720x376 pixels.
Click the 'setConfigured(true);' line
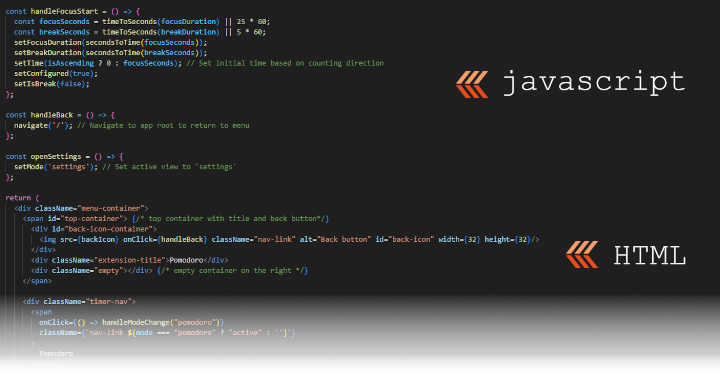coord(56,73)
